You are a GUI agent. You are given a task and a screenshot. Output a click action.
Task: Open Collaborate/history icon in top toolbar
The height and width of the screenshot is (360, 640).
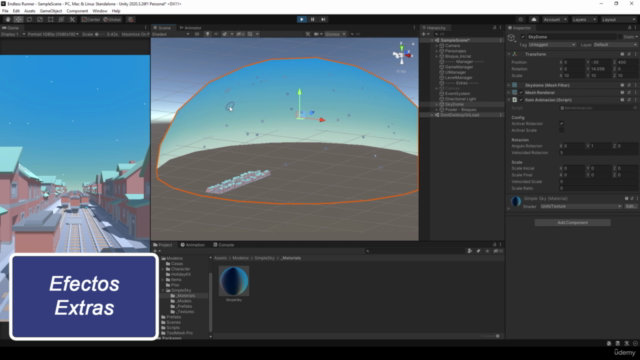click(x=520, y=19)
